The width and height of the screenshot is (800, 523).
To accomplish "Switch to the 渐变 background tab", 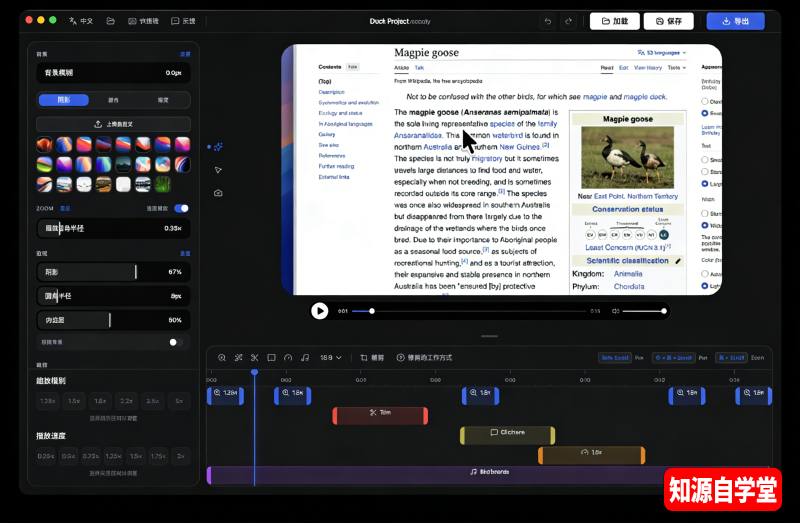I will [x=163, y=100].
